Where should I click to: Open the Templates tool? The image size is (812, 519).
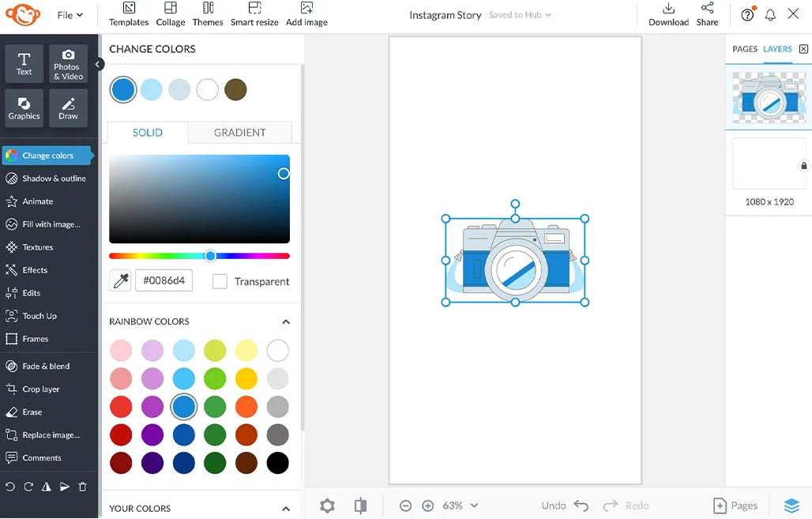coord(129,14)
